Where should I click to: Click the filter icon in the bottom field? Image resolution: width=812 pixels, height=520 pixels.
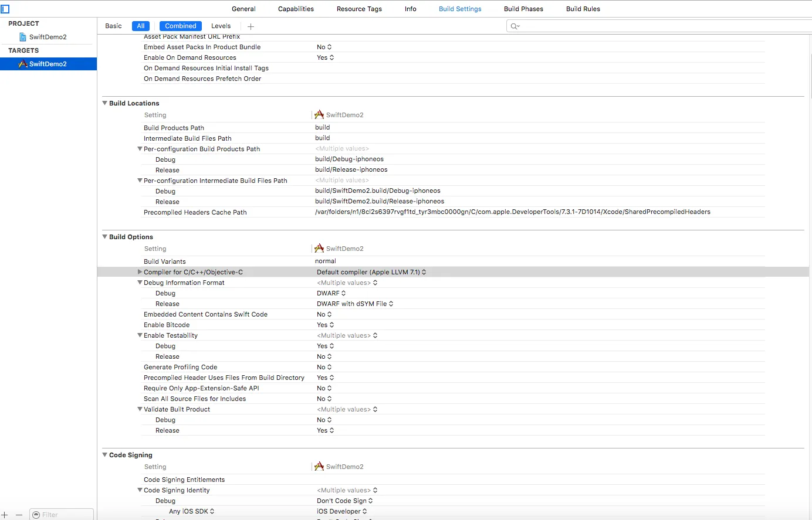36,515
